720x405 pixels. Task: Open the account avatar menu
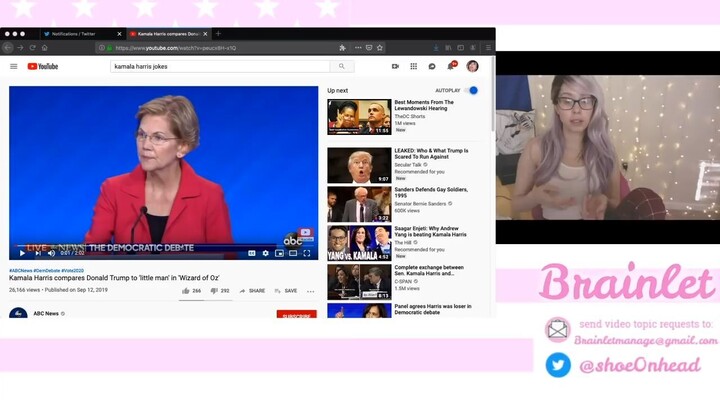pyautogui.click(x=472, y=66)
